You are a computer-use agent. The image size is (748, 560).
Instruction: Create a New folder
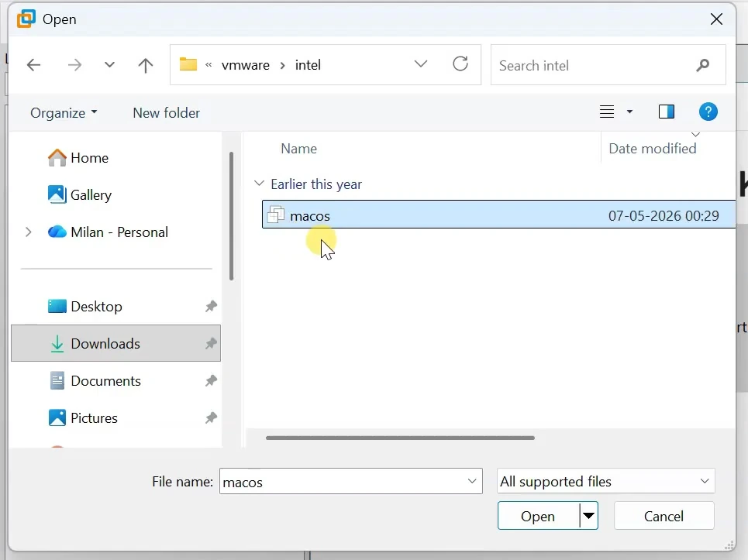166,113
